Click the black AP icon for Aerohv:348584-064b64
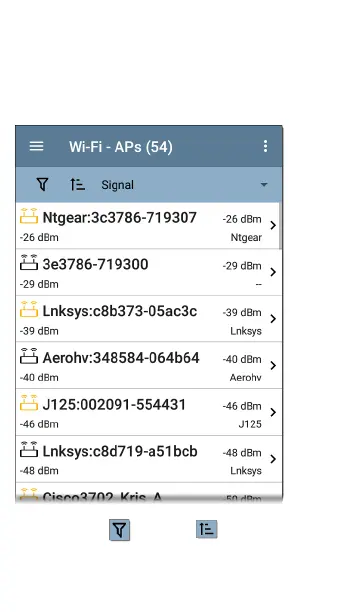The height and width of the screenshot is (612, 360). click(x=29, y=356)
